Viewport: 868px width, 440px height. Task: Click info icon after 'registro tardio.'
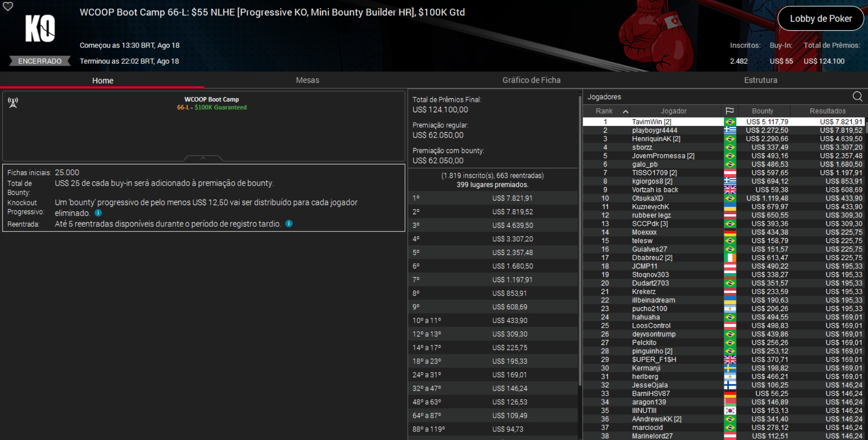point(289,224)
